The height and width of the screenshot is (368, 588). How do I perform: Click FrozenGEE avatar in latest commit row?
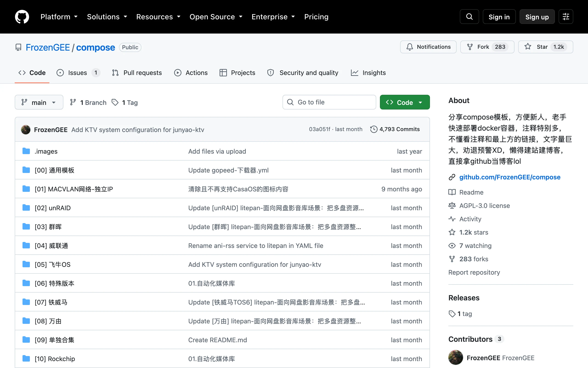pyautogui.click(x=25, y=129)
